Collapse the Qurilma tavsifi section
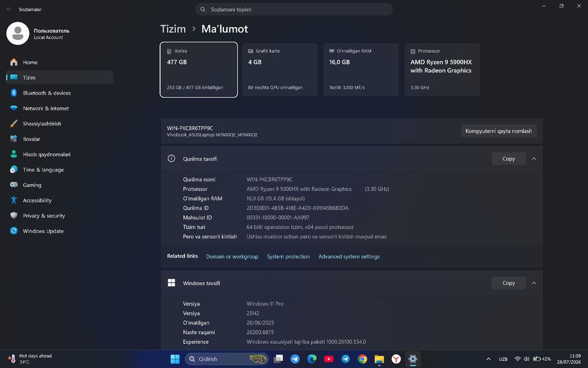Screen dimensions: 588x368 point(534,159)
